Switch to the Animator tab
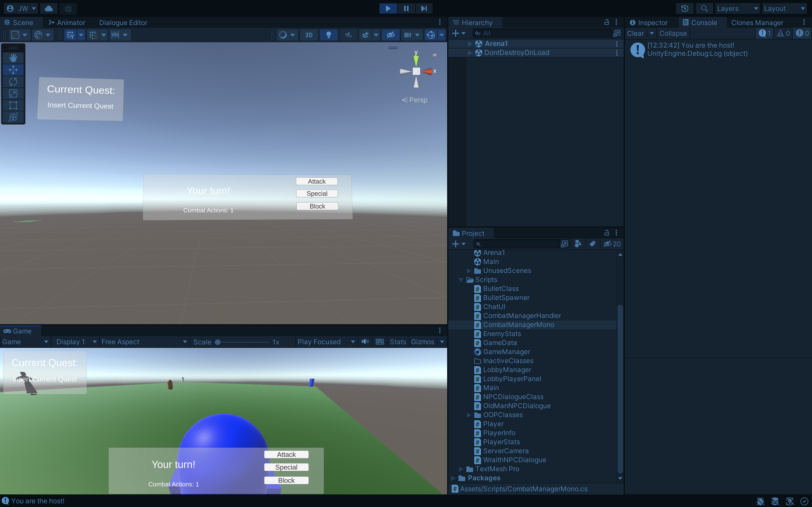The width and height of the screenshot is (812, 507). 67,23
